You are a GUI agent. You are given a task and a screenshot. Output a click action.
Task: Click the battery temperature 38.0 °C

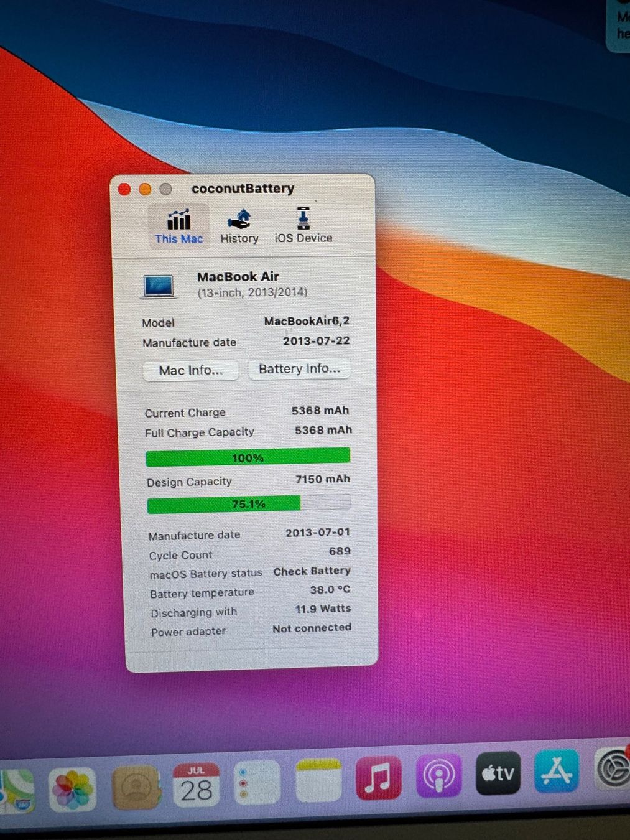(x=330, y=589)
